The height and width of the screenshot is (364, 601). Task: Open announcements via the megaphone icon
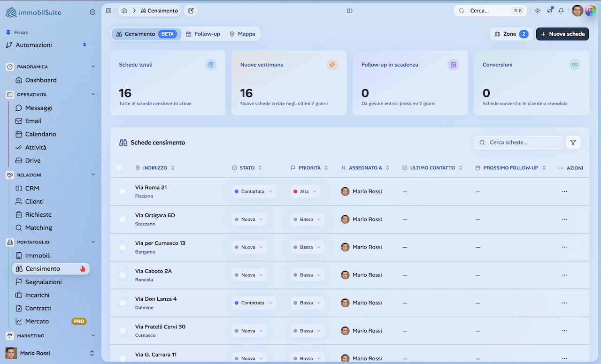[549, 10]
